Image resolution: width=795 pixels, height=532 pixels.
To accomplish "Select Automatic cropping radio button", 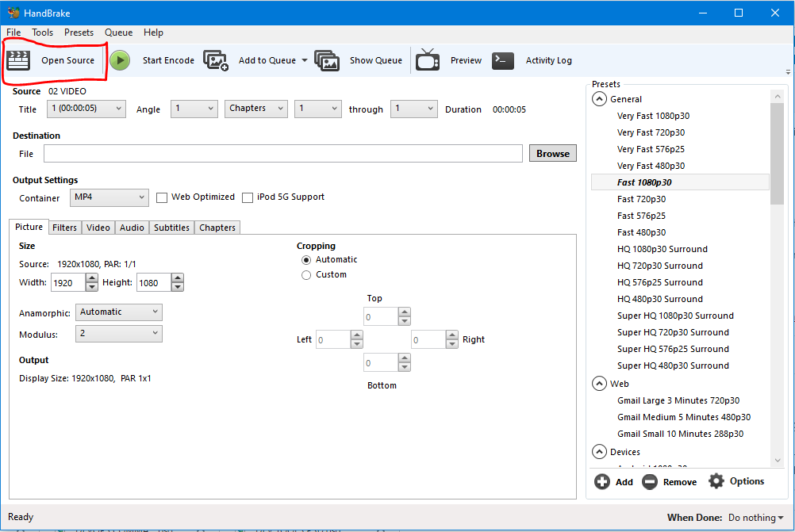I will click(x=306, y=260).
